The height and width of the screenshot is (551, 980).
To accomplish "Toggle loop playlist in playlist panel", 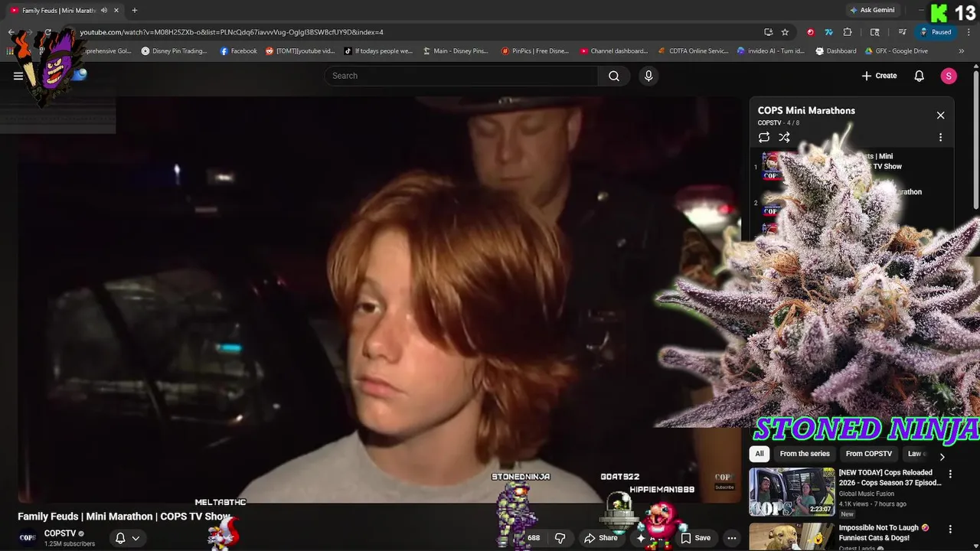I will click(x=764, y=138).
